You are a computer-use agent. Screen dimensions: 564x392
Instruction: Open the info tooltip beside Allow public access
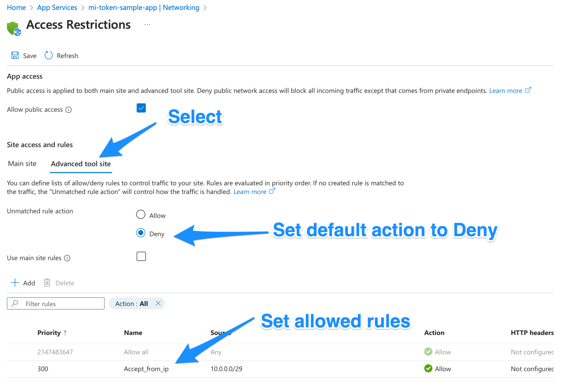(68, 110)
